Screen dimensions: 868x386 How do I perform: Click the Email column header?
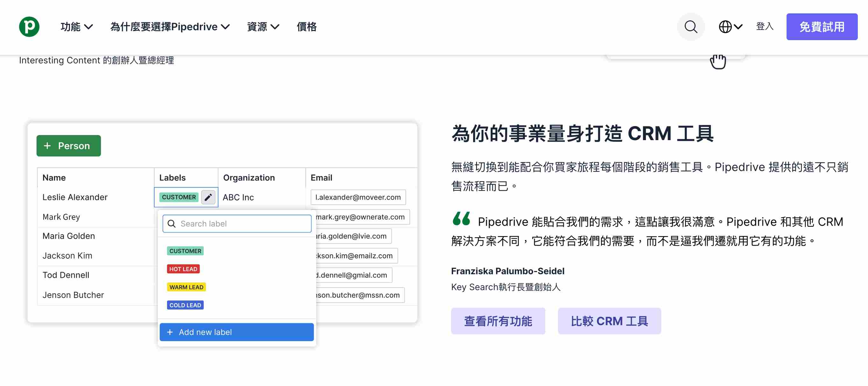[x=321, y=177]
